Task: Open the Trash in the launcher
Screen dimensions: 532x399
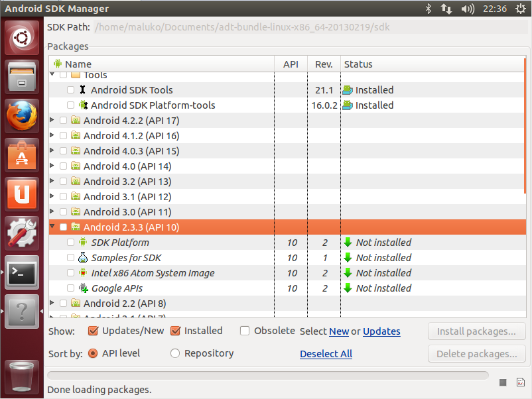Action: click(x=22, y=377)
